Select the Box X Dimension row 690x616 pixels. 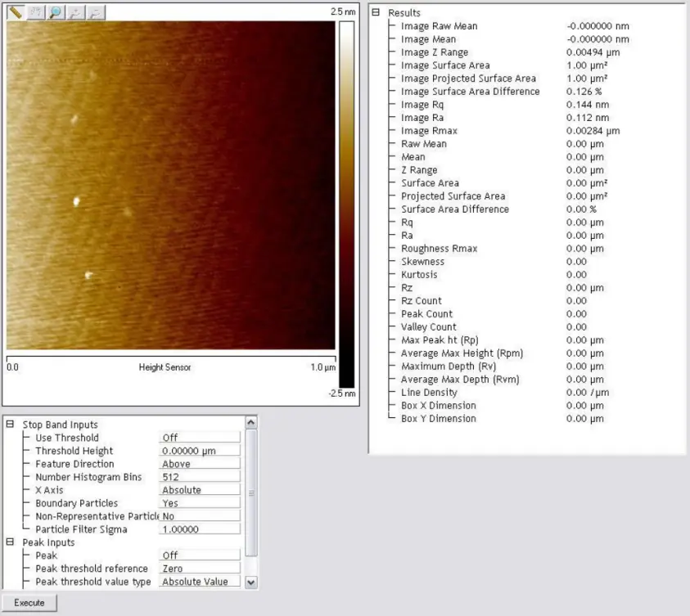pyautogui.click(x=503, y=406)
